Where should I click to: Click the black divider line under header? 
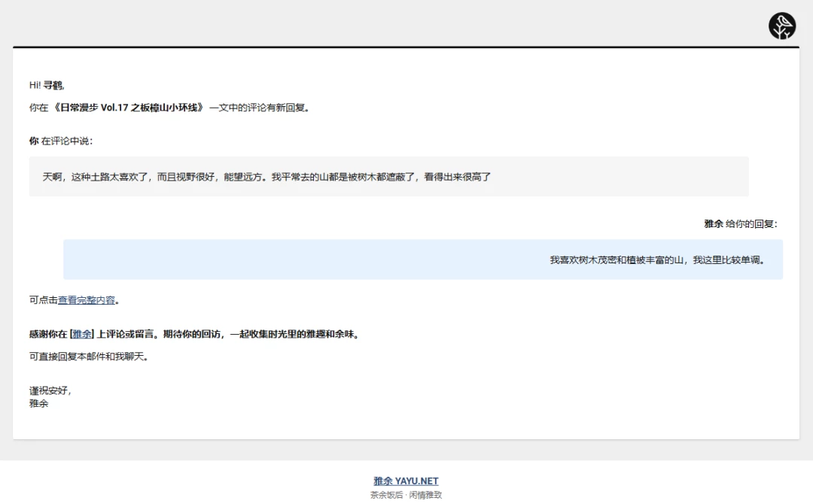406,47
